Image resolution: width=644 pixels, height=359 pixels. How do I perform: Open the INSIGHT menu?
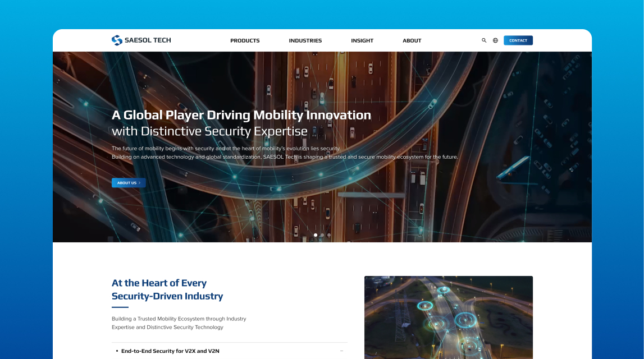click(x=362, y=40)
